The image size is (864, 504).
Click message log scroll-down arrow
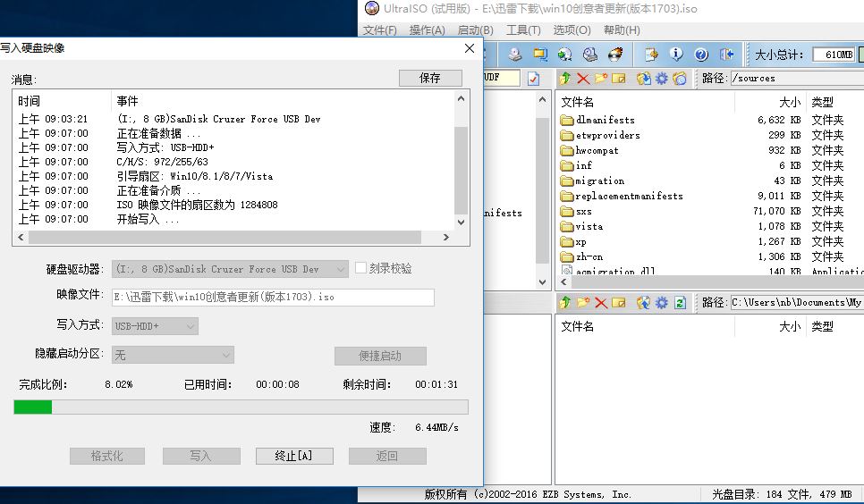pos(461,223)
